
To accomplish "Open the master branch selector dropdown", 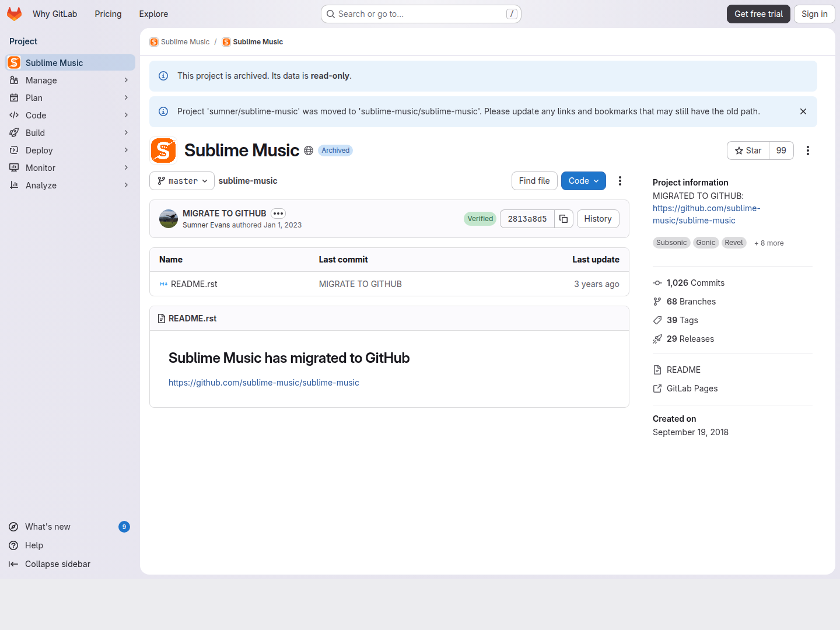I will tap(182, 181).
